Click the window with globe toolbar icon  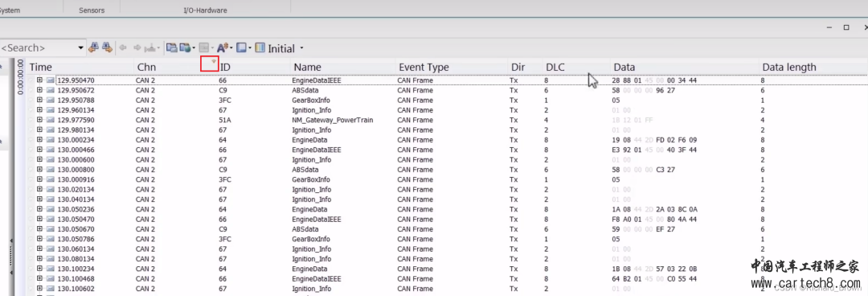186,48
